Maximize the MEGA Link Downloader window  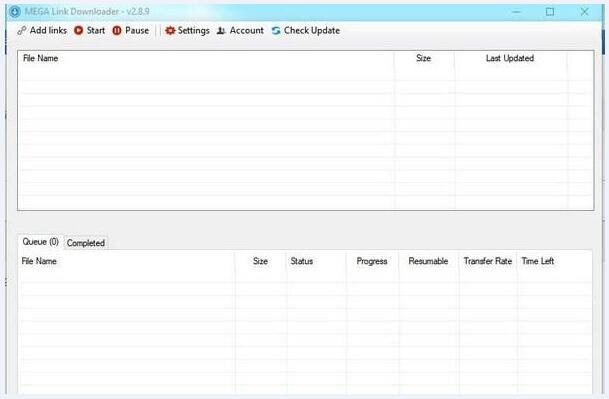click(x=550, y=12)
